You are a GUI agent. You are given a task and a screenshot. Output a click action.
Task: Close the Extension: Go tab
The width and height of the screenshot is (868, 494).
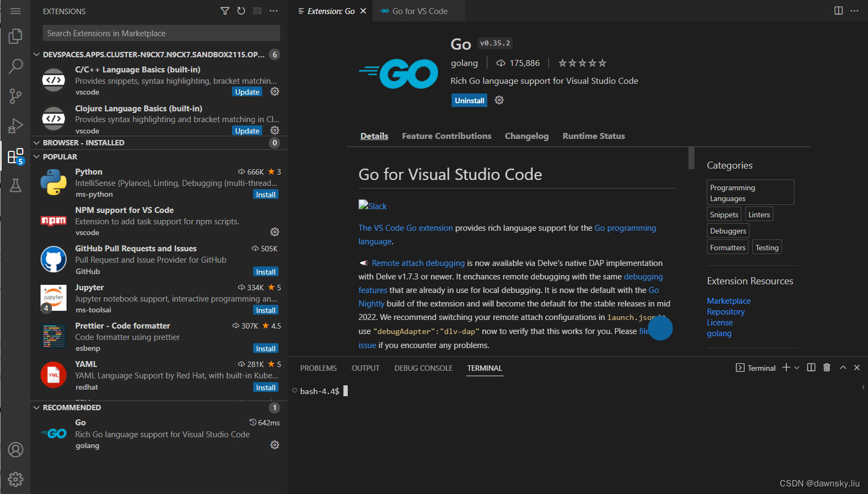pos(363,11)
